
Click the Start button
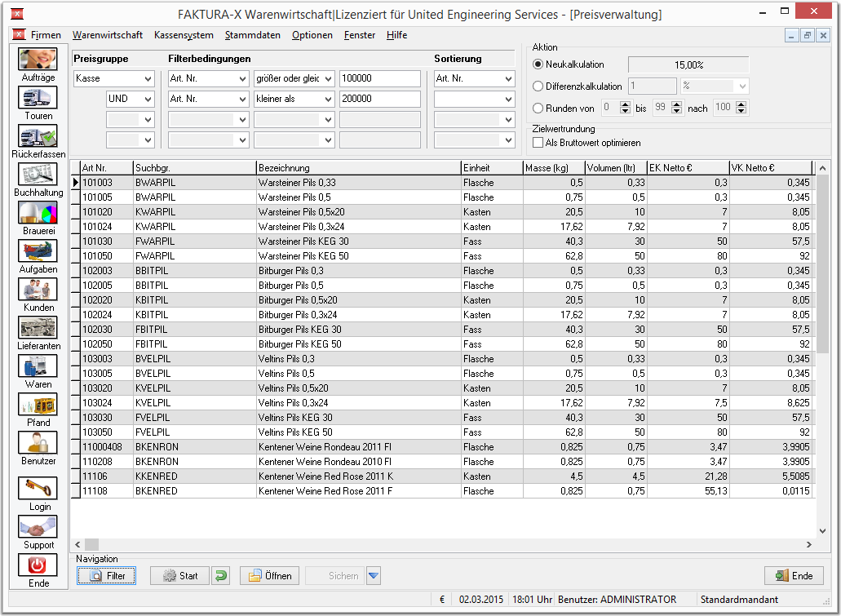(x=179, y=576)
